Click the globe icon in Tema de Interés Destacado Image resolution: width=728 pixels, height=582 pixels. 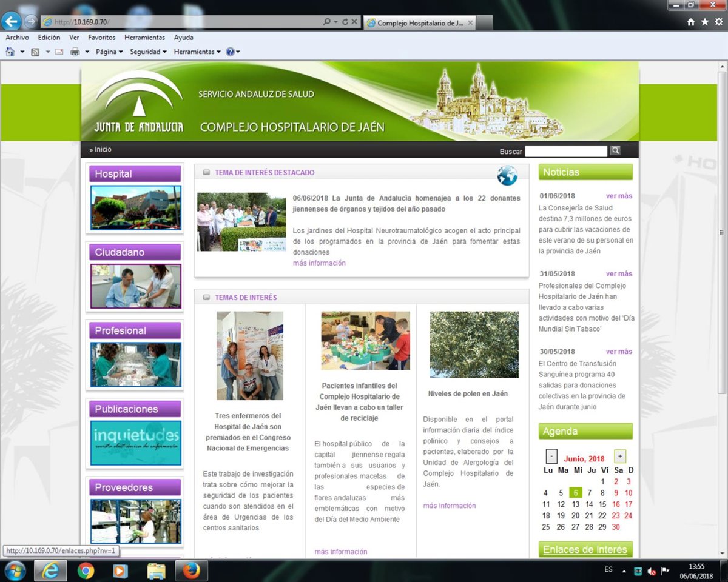[x=507, y=176]
